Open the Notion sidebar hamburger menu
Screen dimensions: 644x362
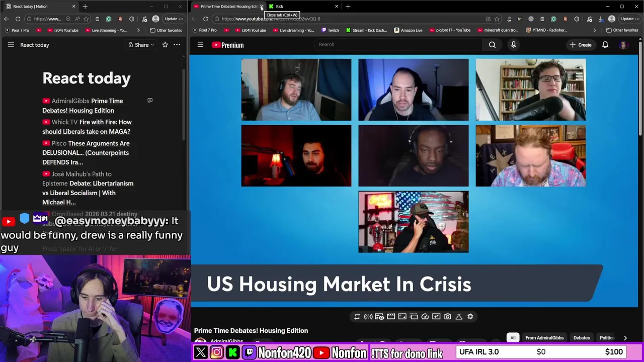pyautogui.click(x=11, y=45)
